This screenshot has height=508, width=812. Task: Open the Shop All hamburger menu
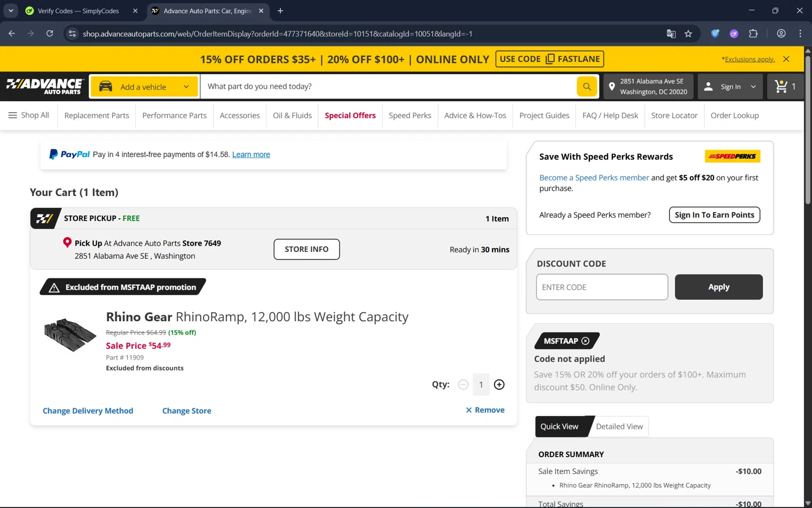point(29,115)
